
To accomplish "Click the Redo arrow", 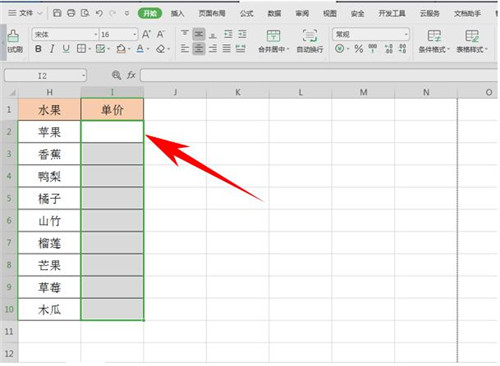I will click(x=113, y=13).
